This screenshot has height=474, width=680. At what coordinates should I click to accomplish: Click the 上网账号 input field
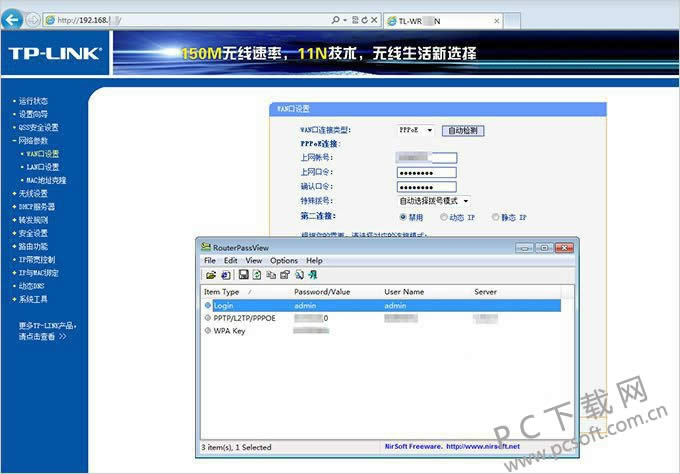[x=427, y=157]
